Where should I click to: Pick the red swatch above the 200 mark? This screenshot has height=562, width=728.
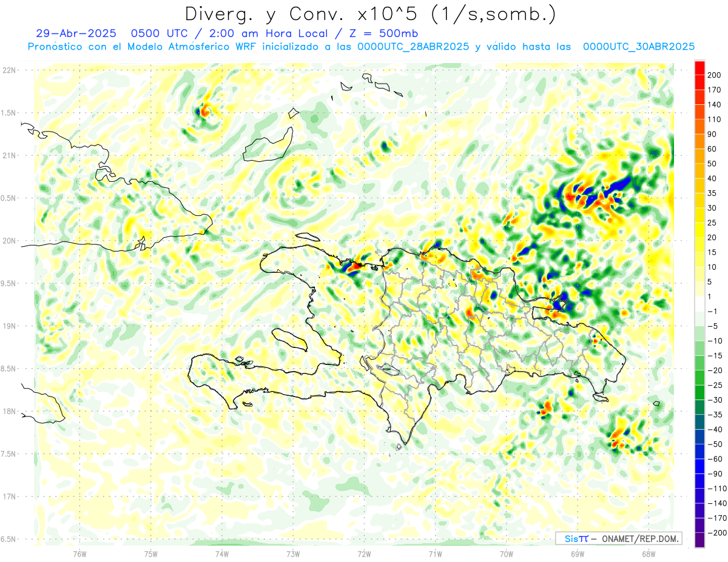coord(699,68)
